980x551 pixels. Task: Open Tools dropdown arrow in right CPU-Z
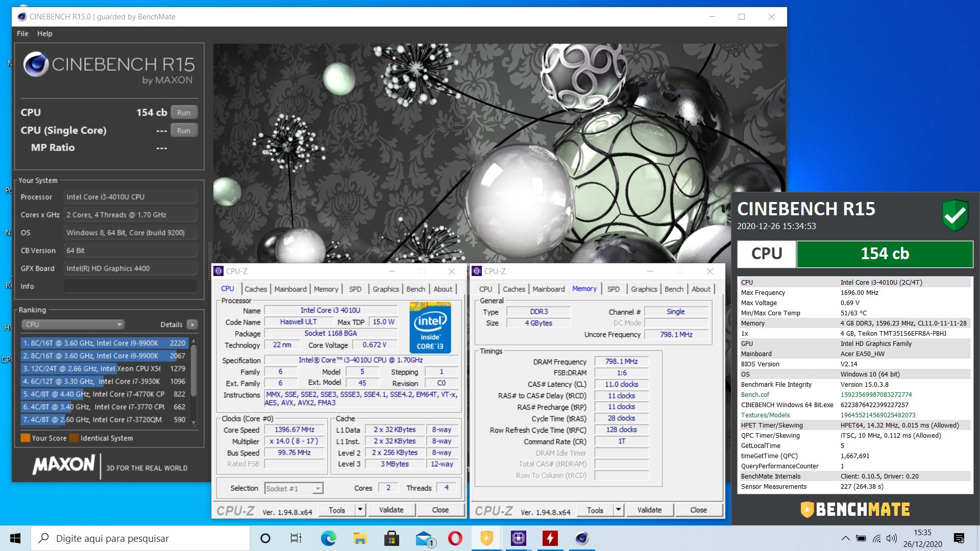(618, 510)
